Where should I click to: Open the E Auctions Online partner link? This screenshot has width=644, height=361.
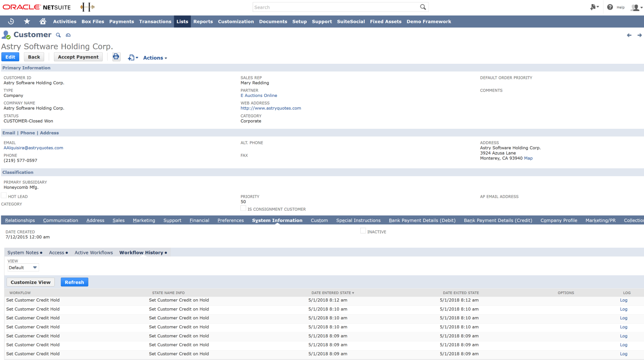click(x=259, y=96)
